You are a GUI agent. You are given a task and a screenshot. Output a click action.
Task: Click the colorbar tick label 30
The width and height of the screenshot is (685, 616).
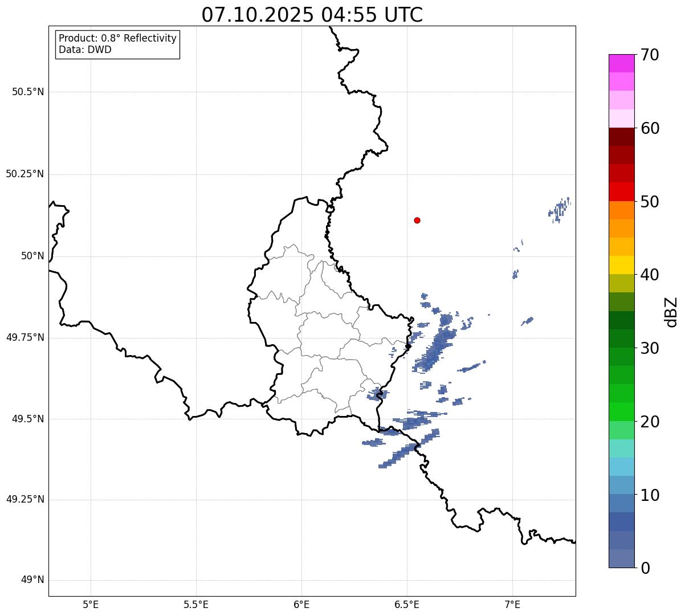[x=649, y=348]
